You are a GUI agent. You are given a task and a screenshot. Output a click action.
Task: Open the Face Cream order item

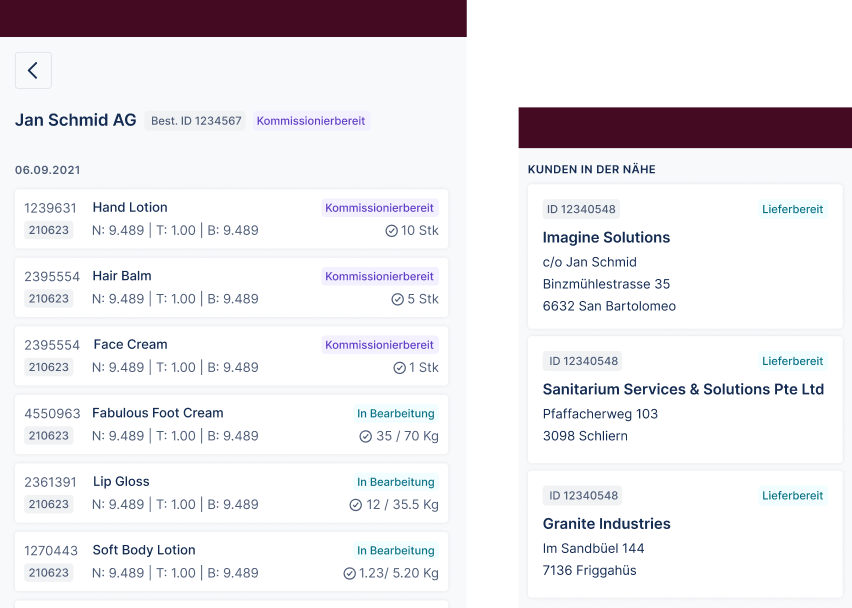coord(231,356)
